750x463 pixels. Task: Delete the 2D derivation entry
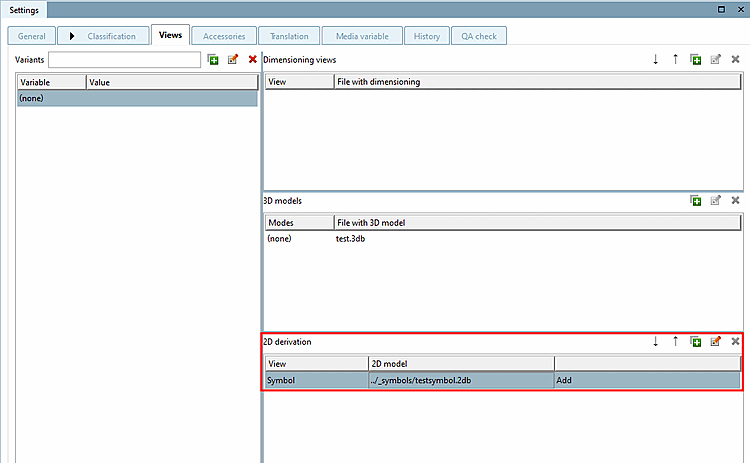pyautogui.click(x=736, y=342)
